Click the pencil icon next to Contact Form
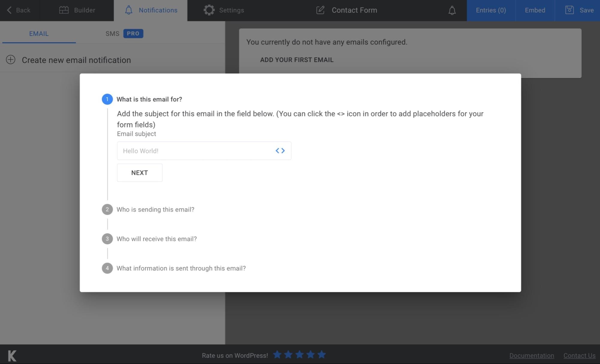Image resolution: width=600 pixels, height=364 pixels. point(320,10)
